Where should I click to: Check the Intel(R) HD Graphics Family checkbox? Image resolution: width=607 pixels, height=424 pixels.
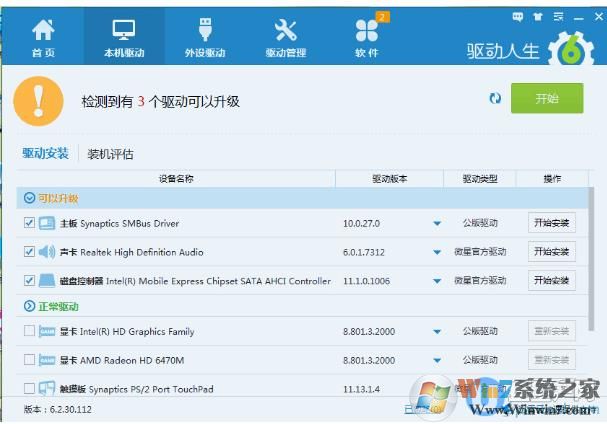tap(29, 331)
